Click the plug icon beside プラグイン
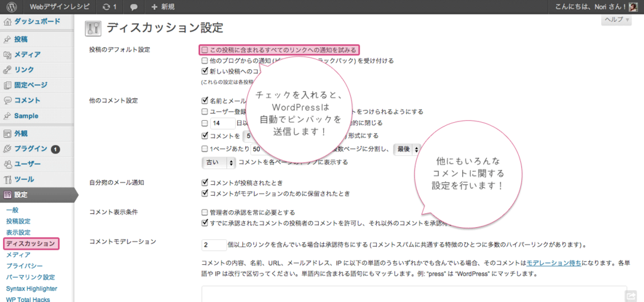 (x=8, y=148)
